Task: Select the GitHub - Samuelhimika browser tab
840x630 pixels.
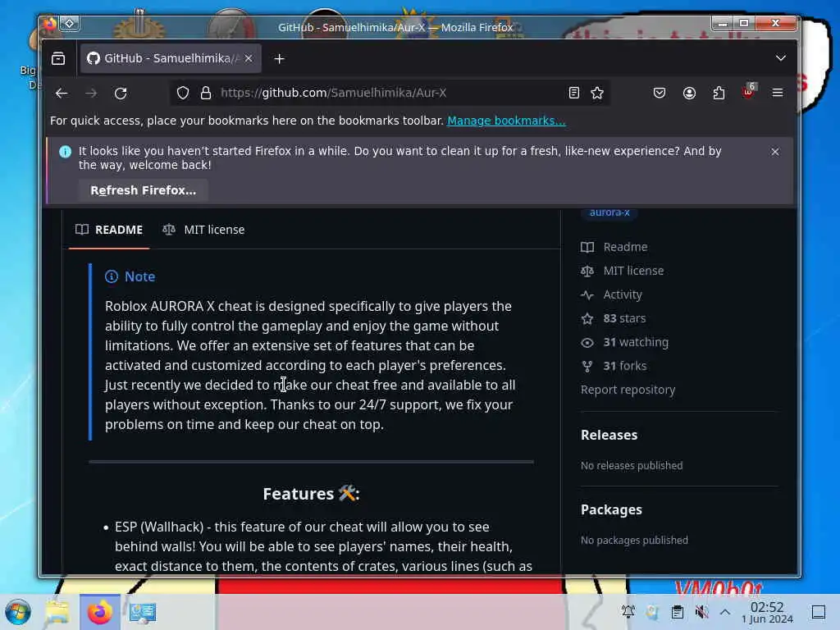Action: (171, 58)
